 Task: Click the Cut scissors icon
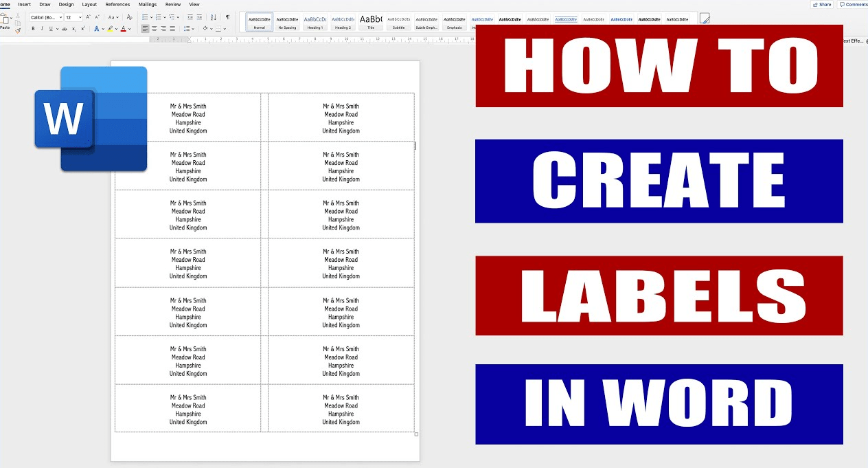tap(18, 15)
